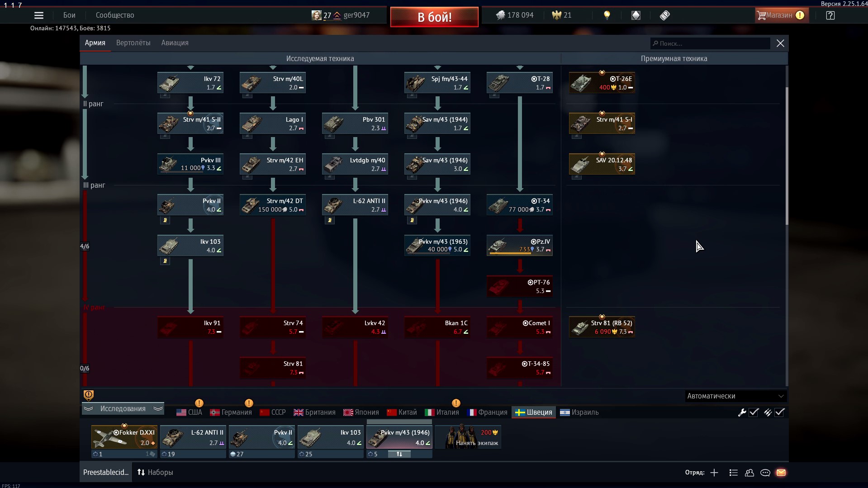
Task: Click the red В бой! button
Action: point(434,17)
